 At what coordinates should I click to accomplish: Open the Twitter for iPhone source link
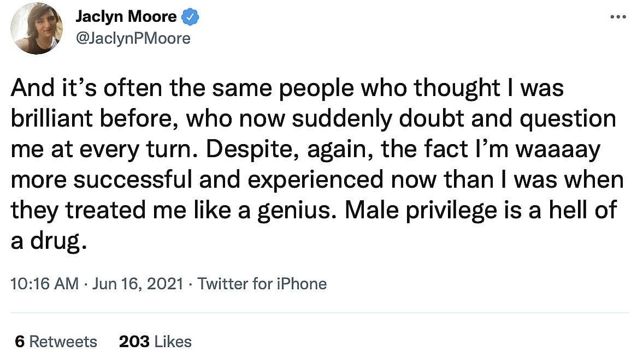coord(262,284)
